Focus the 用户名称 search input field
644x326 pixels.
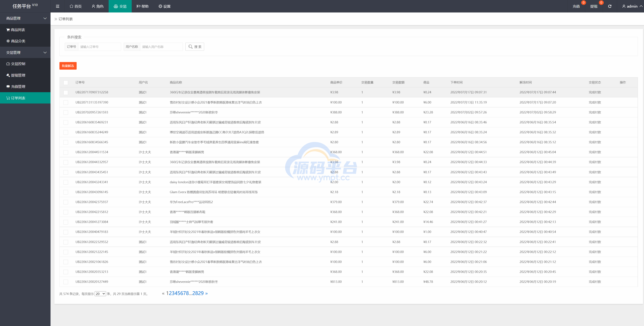(161, 47)
